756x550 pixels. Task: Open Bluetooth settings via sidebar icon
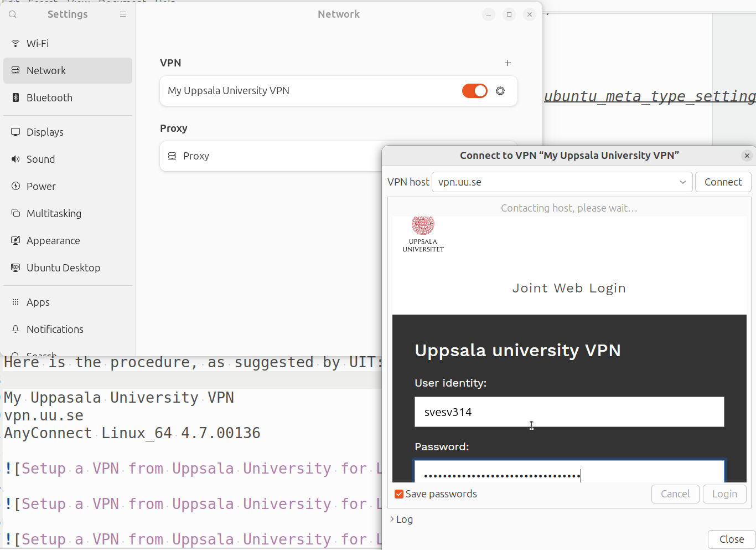[x=14, y=97]
